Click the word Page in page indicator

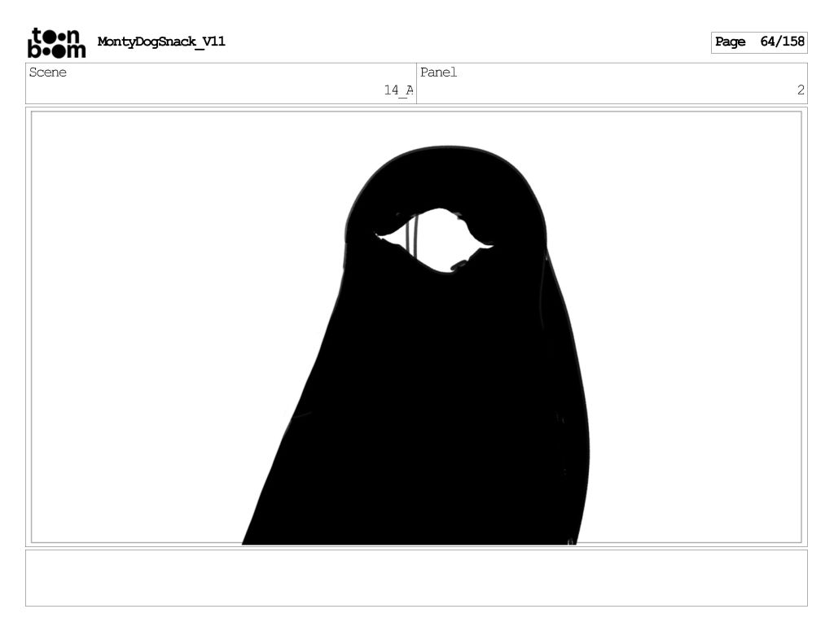click(731, 42)
